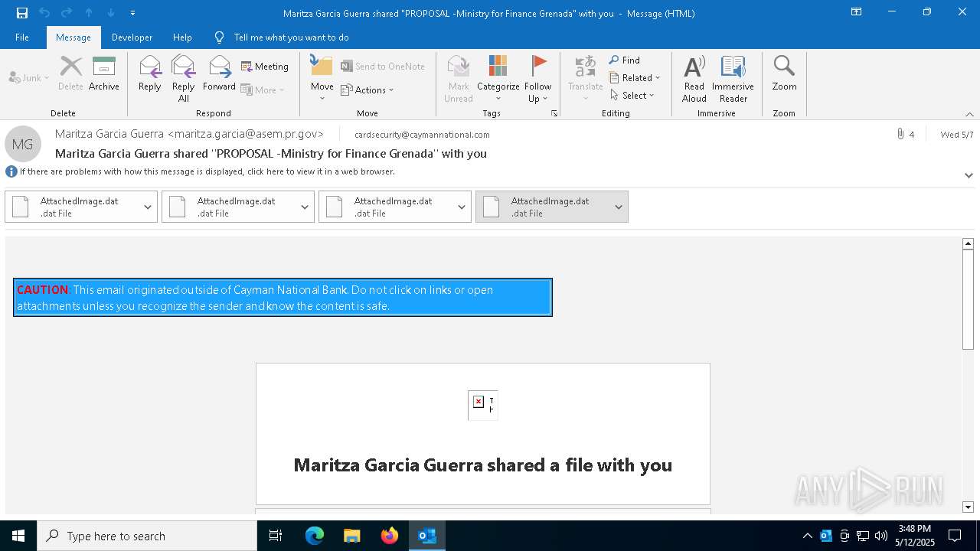Open the Related dropdown
Viewport: 980px width, 551px height.
point(635,77)
